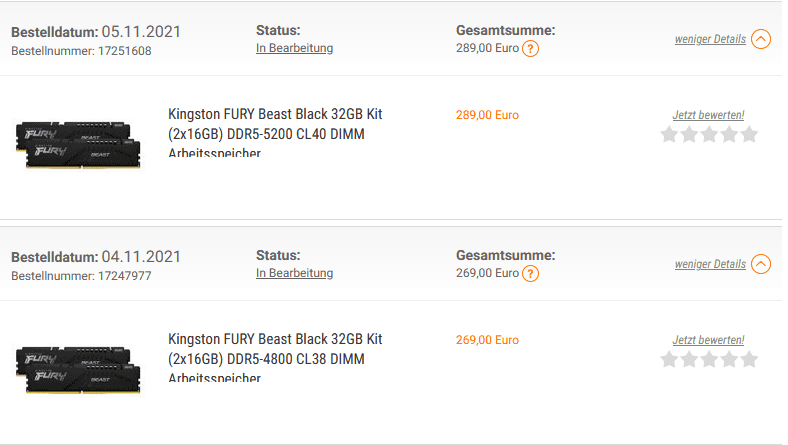Open 'In Bearbeitung' status of order 17251608
This screenshot has height=445, width=788.
tap(294, 48)
